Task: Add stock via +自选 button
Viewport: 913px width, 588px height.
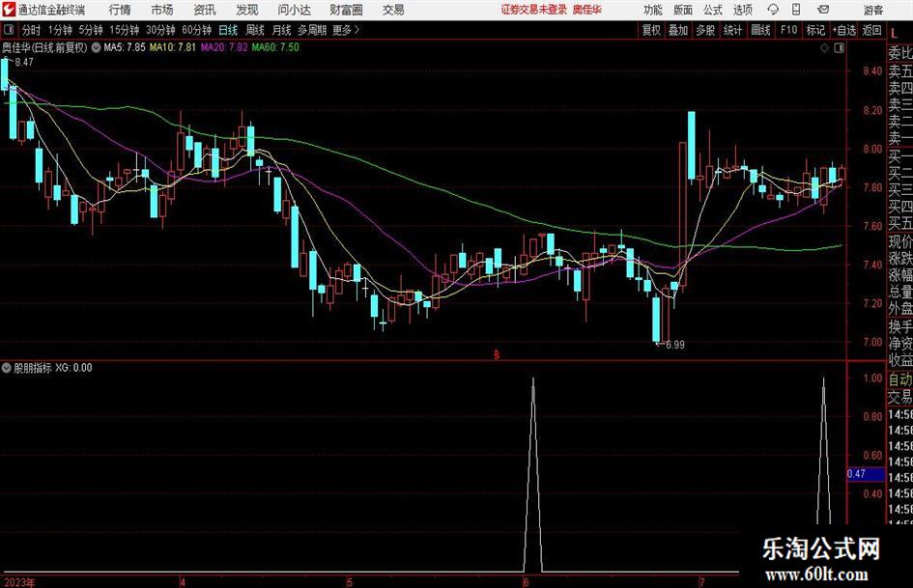Action: pos(843,30)
